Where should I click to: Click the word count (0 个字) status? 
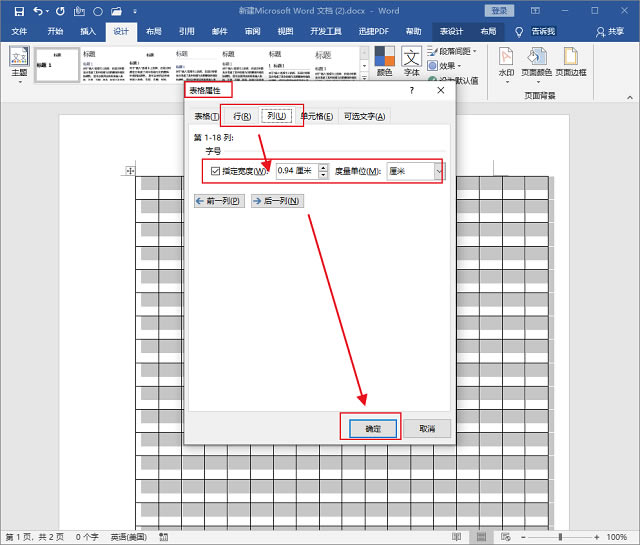coord(87,537)
